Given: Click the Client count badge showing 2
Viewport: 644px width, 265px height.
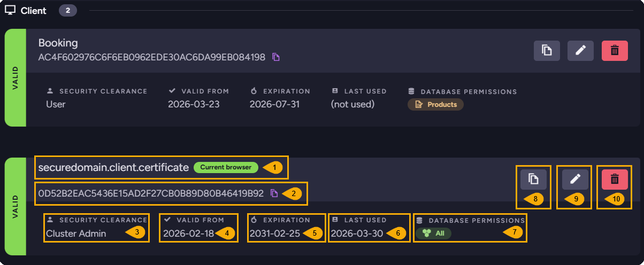Looking at the screenshot, I should (68, 11).
